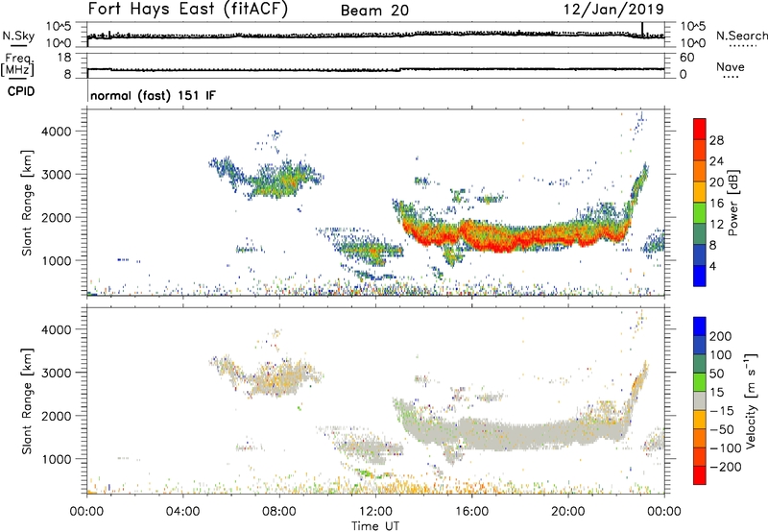Click the '-15' velocity colorbar tick
This screenshot has height=532, width=768.
point(722,410)
